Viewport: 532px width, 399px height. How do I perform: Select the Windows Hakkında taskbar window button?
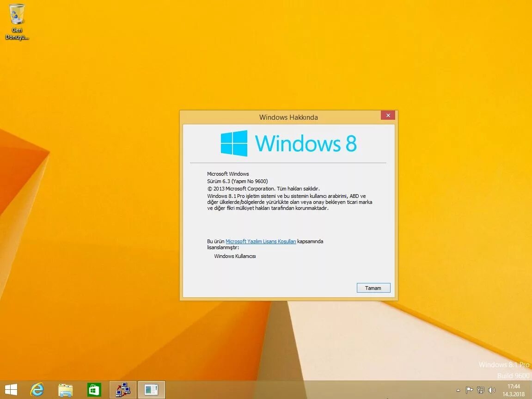[x=151, y=390]
